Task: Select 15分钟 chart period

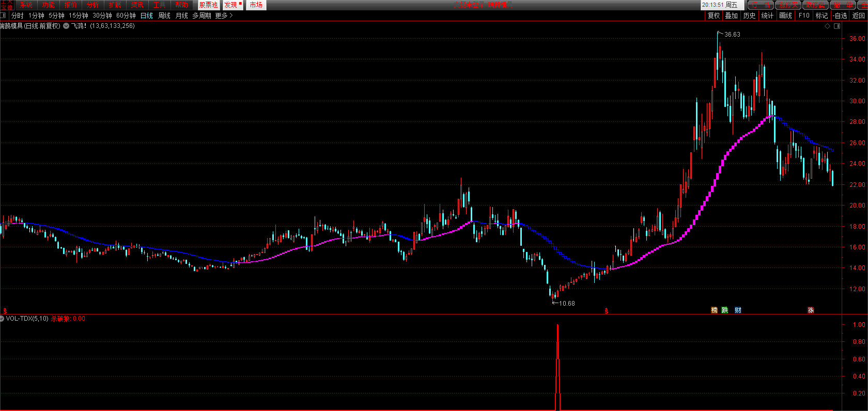Action: pyautogui.click(x=79, y=15)
